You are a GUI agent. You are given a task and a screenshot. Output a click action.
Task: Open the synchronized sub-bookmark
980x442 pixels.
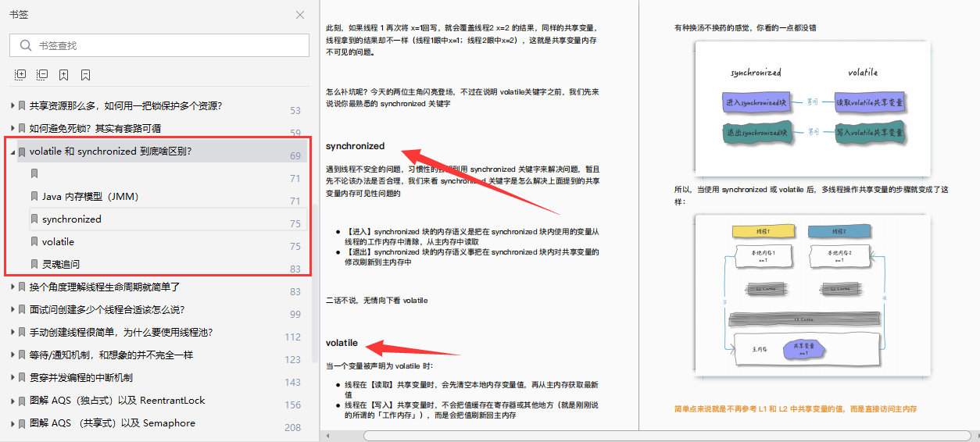pyautogui.click(x=72, y=219)
